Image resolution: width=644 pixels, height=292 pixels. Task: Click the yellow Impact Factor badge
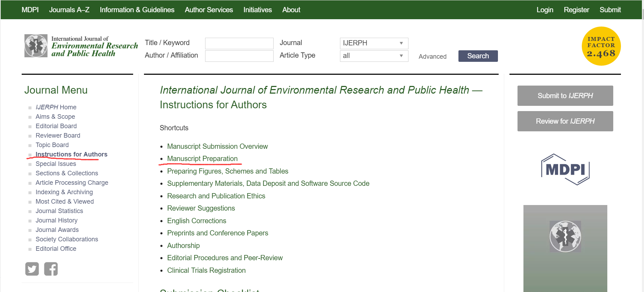point(601,46)
